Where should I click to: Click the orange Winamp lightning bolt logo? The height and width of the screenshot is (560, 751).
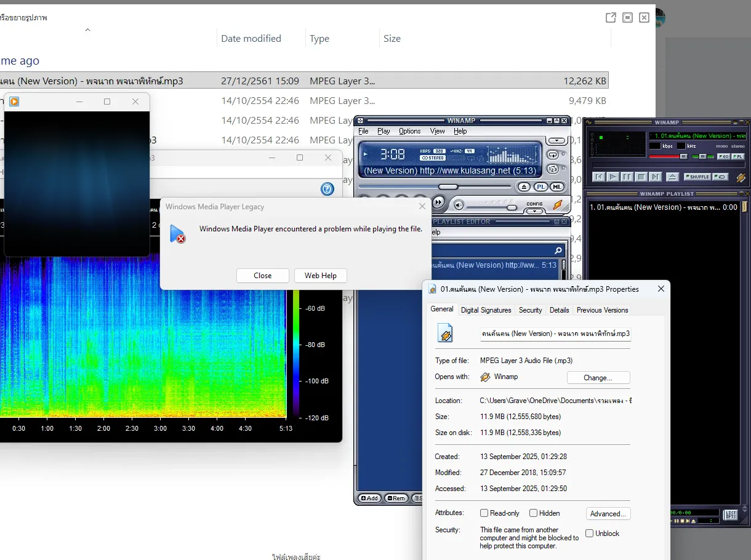(x=557, y=204)
